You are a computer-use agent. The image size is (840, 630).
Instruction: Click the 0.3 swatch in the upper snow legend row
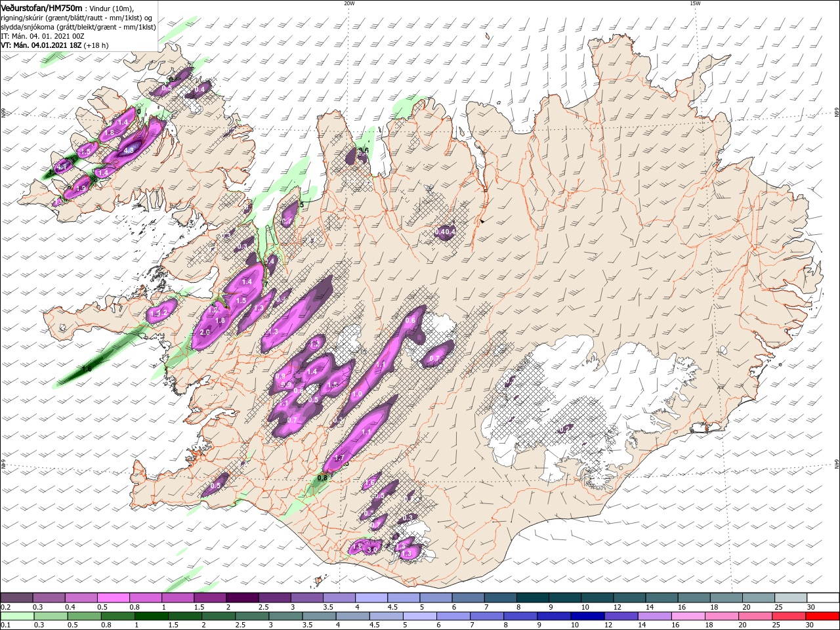pos(49,598)
